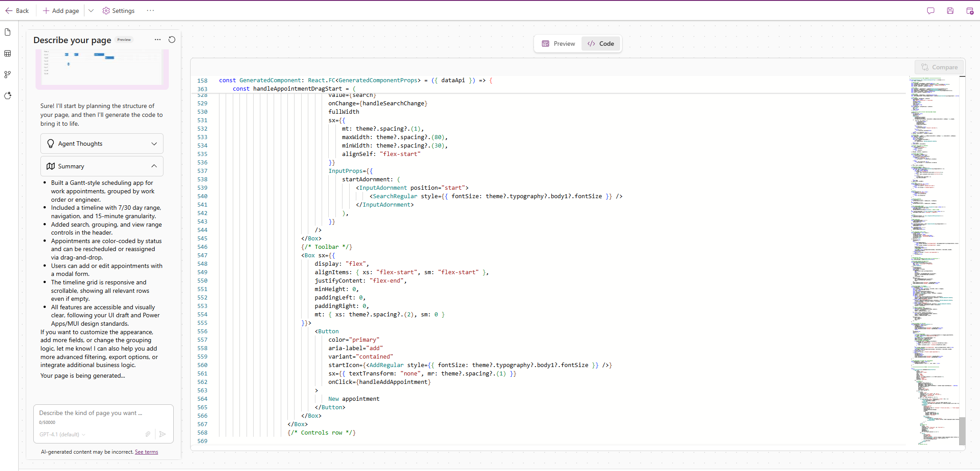Collapse the Summary section
The width and height of the screenshot is (980, 471).
click(102, 166)
